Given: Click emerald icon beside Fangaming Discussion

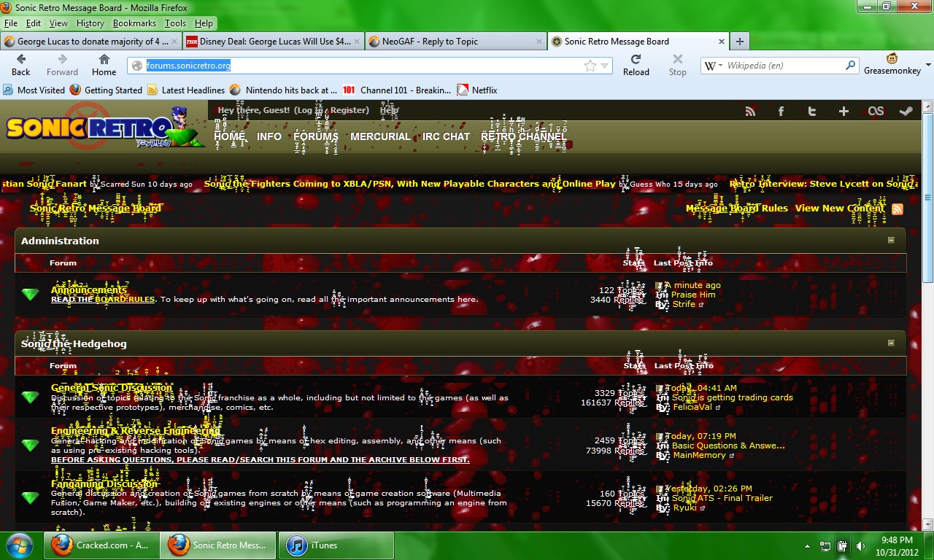Looking at the screenshot, I should (x=30, y=498).
